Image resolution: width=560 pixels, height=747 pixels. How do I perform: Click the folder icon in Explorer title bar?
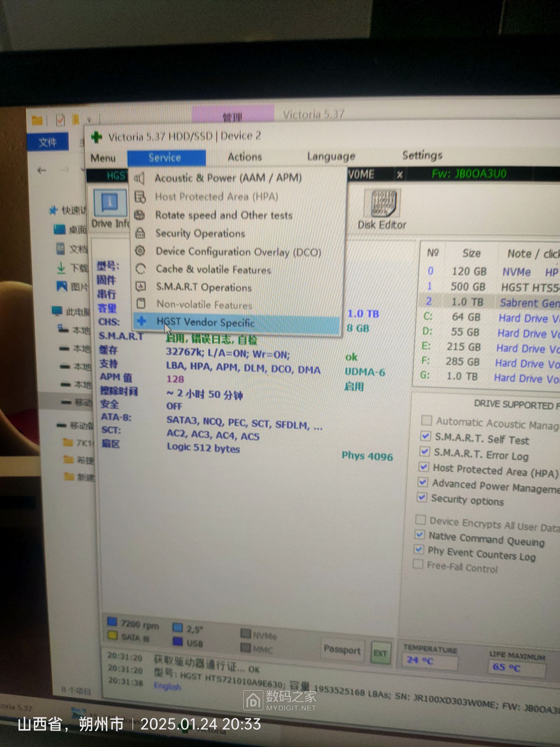click(37, 120)
